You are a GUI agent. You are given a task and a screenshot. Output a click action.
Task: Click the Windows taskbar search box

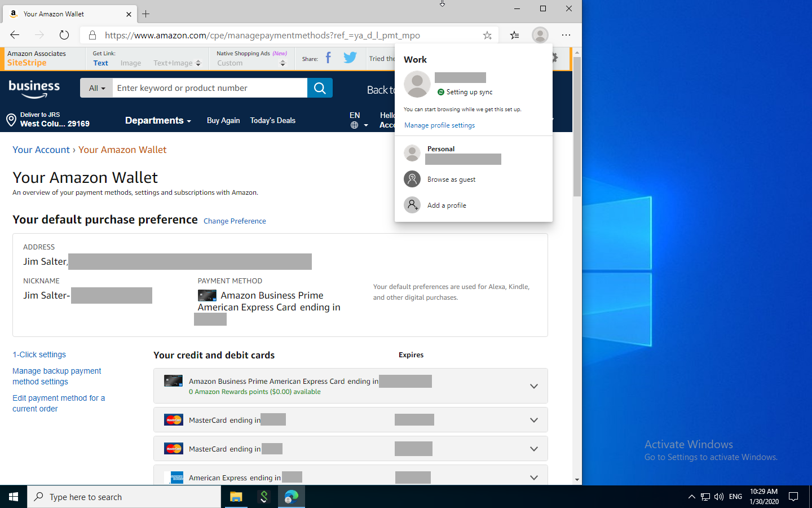[x=124, y=497]
